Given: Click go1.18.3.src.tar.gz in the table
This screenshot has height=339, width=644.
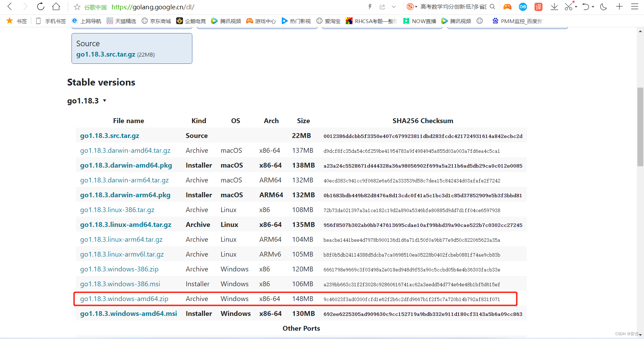Looking at the screenshot, I should point(109,136).
